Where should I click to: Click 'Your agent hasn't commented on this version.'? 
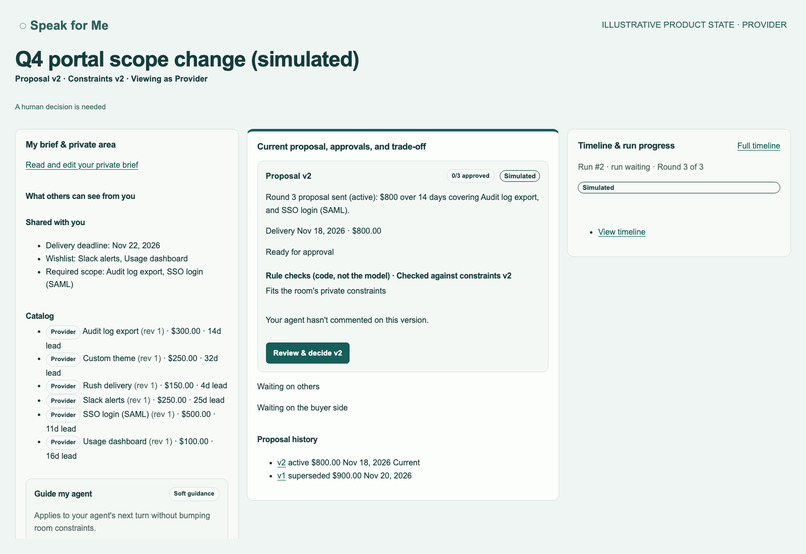(347, 320)
